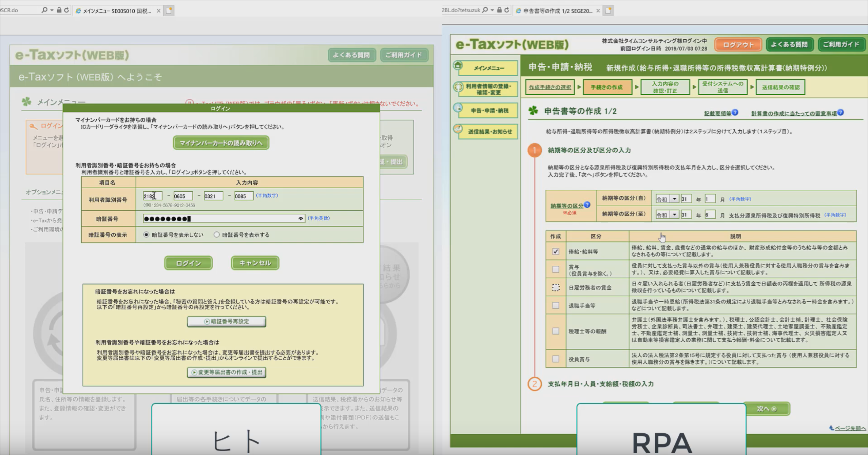Select 受付システムへの送信 step

tap(722, 87)
